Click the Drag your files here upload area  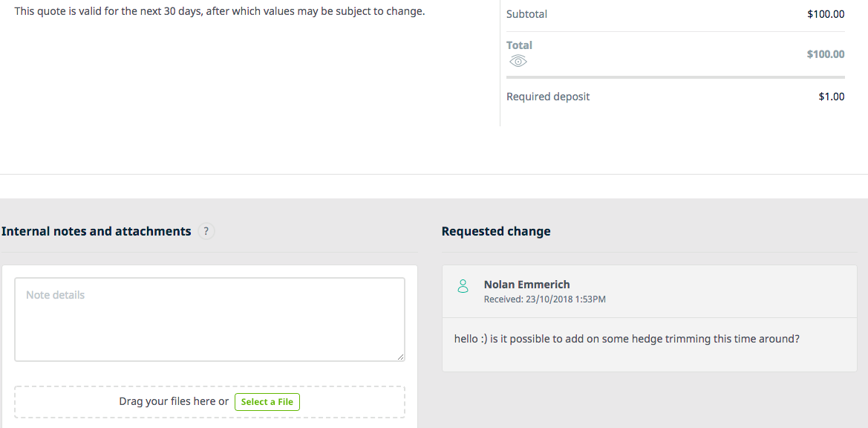tap(173, 401)
